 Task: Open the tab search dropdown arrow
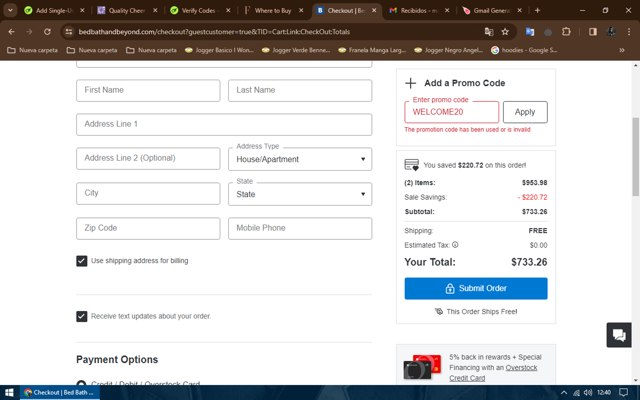point(10,11)
